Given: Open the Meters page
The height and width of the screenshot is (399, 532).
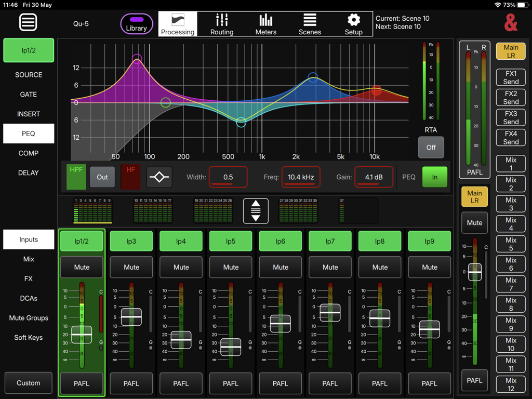Looking at the screenshot, I should (265, 23).
